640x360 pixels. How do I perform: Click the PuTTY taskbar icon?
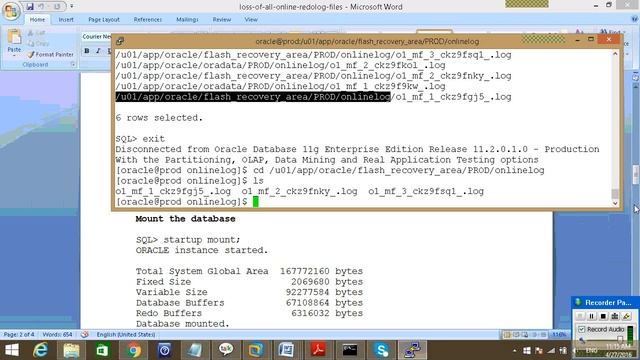(412, 350)
